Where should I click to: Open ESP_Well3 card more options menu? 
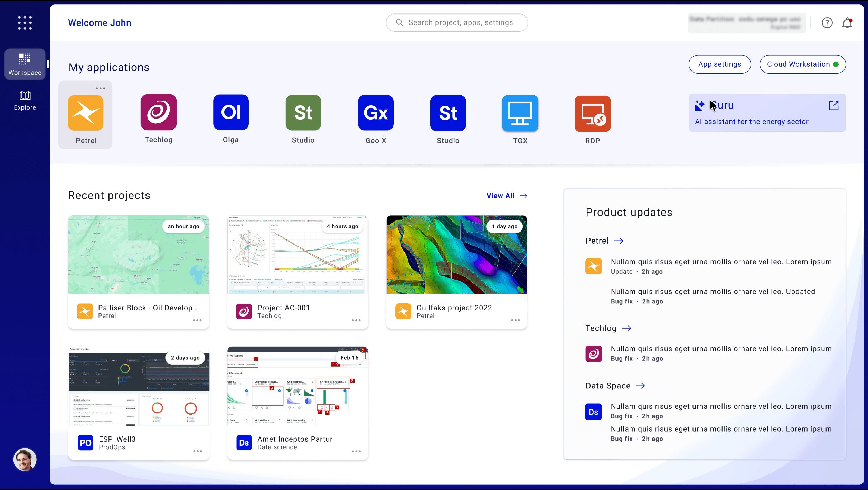coord(197,451)
